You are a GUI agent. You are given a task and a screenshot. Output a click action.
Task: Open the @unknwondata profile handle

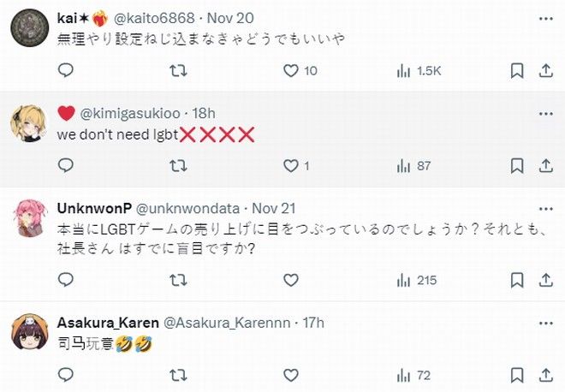click(191, 208)
